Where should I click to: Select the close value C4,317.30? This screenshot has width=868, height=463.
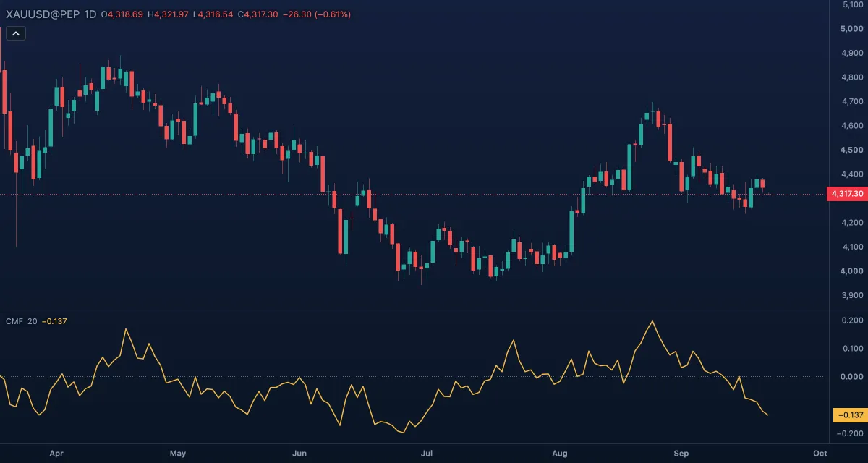[258, 14]
